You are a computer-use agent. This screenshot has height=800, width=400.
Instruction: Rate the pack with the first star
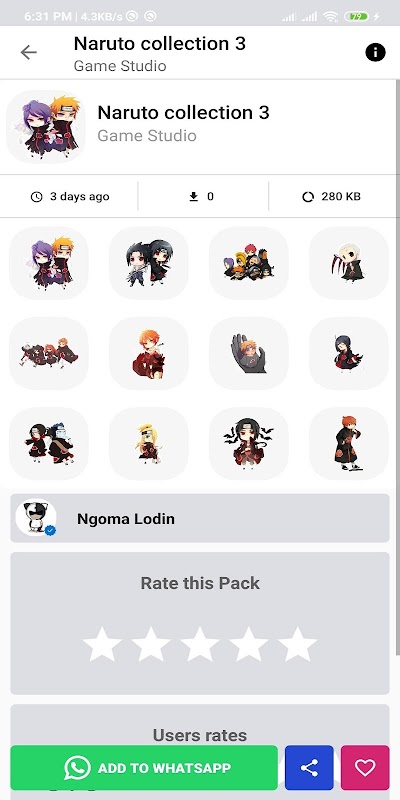[x=102, y=644]
